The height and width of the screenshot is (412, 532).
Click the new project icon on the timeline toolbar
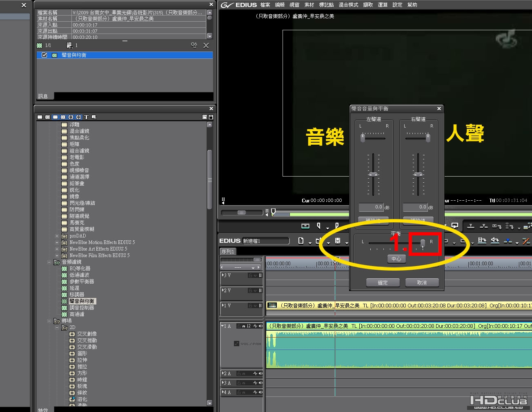tap(301, 241)
